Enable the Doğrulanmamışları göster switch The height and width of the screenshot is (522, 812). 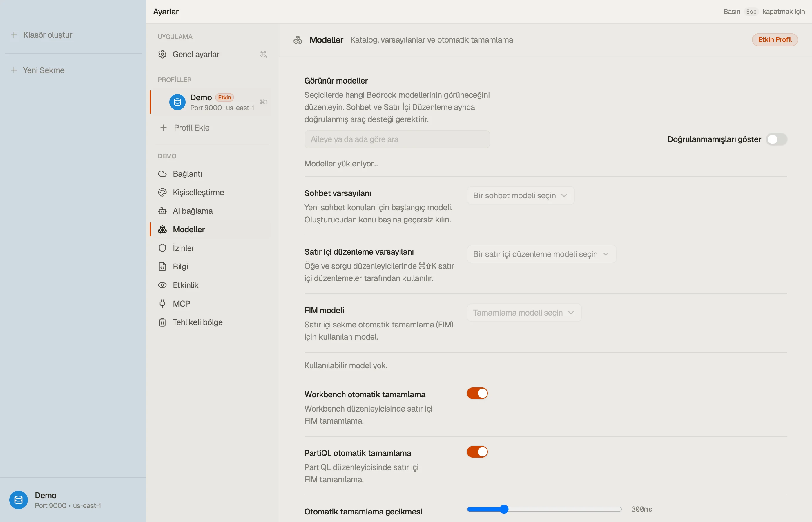(x=776, y=139)
